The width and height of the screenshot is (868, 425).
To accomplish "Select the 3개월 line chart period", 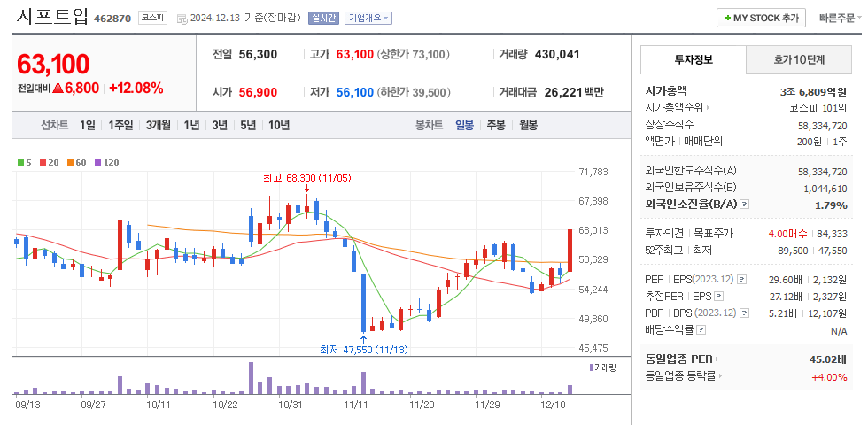I will (159, 125).
